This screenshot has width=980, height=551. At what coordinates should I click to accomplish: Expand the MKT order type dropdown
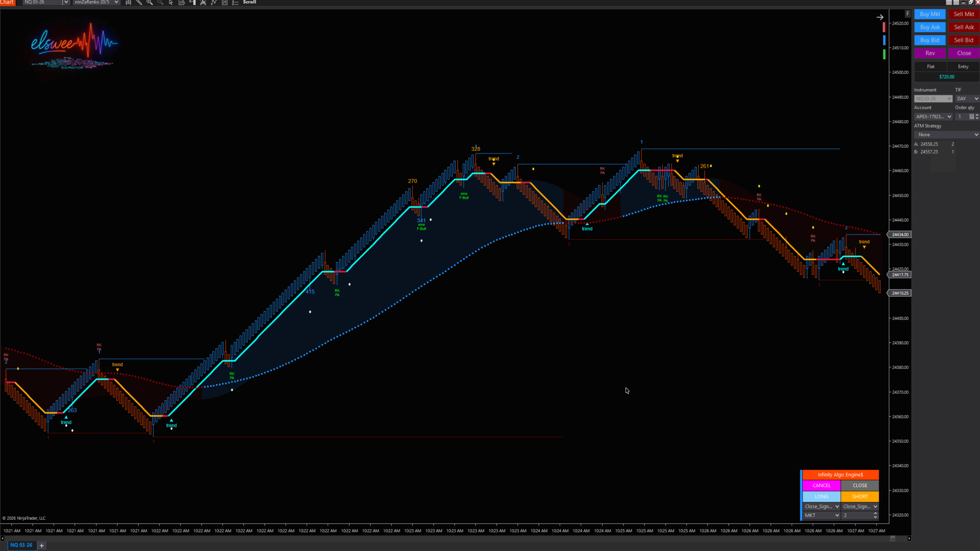822,515
